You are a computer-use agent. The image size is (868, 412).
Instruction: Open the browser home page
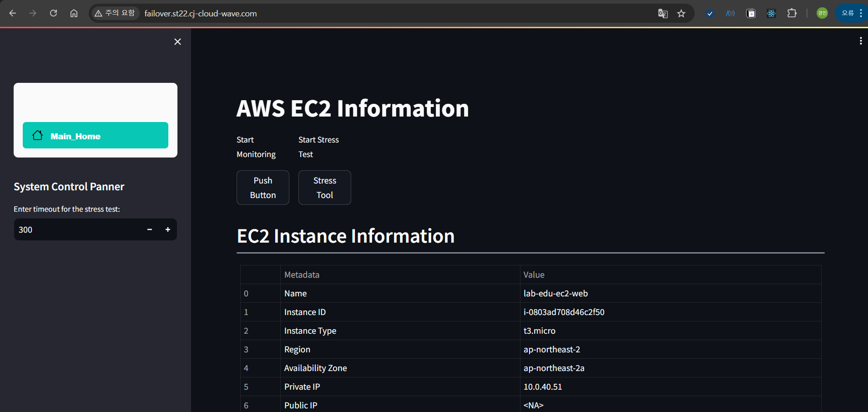point(74,13)
